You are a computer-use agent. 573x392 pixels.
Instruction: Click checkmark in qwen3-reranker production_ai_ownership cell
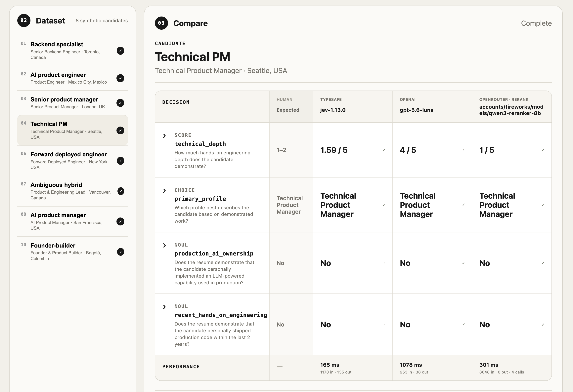543,263
